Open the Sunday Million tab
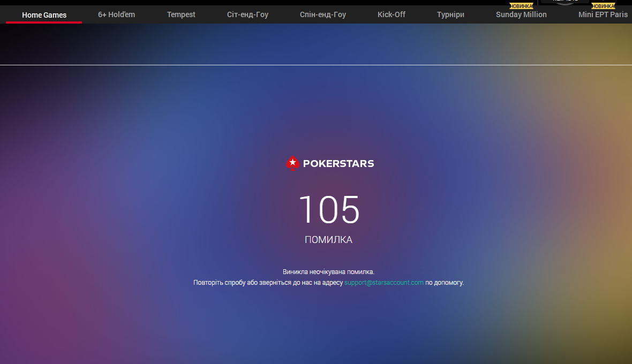 point(521,14)
